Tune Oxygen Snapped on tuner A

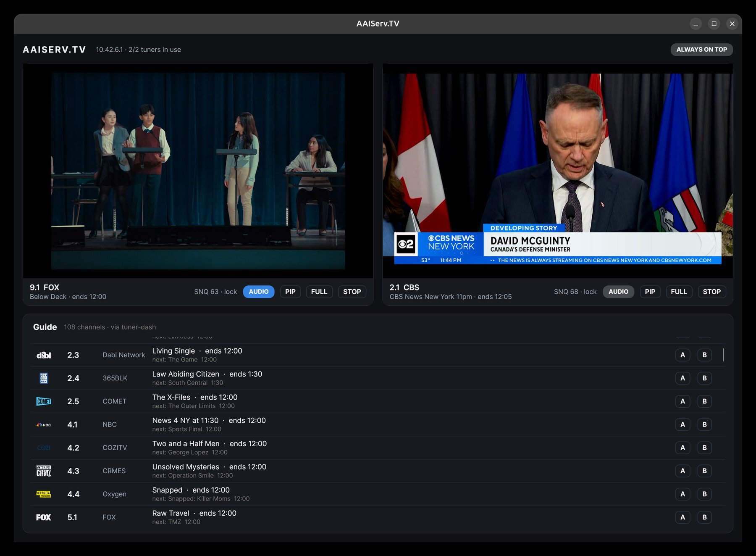click(682, 494)
